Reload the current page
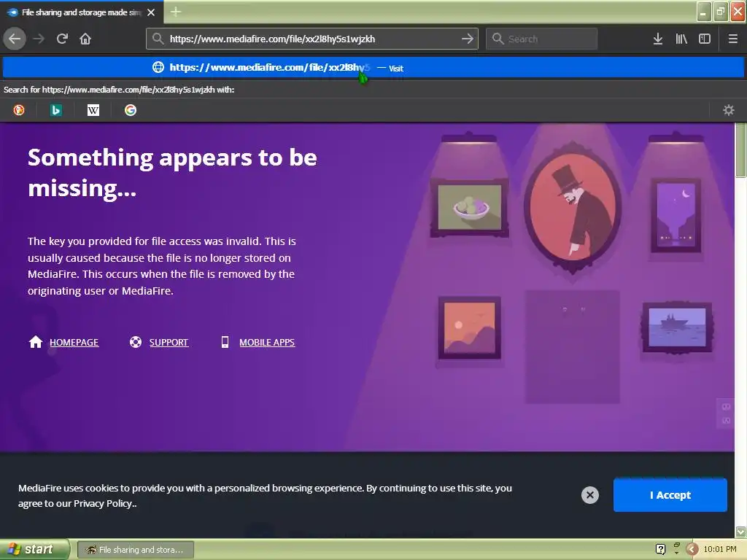 pyautogui.click(x=62, y=39)
